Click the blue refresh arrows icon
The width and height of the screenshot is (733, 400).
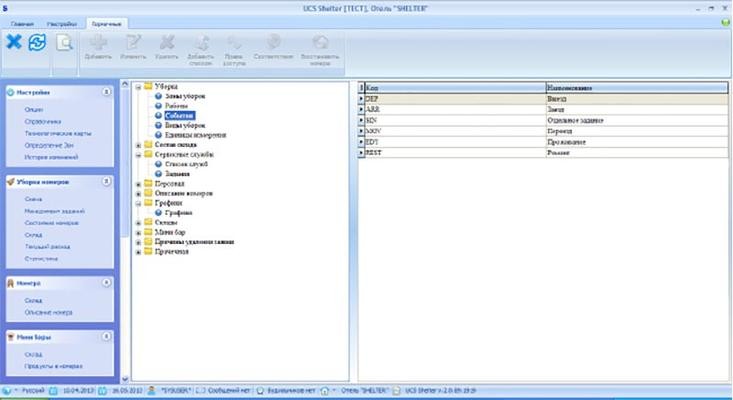point(37,42)
